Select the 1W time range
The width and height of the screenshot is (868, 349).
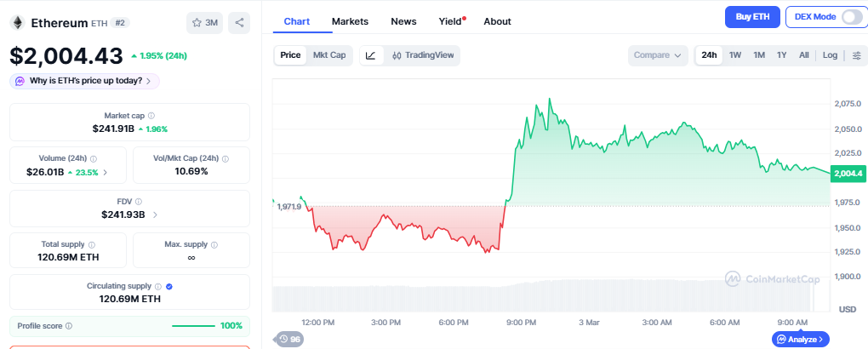735,55
